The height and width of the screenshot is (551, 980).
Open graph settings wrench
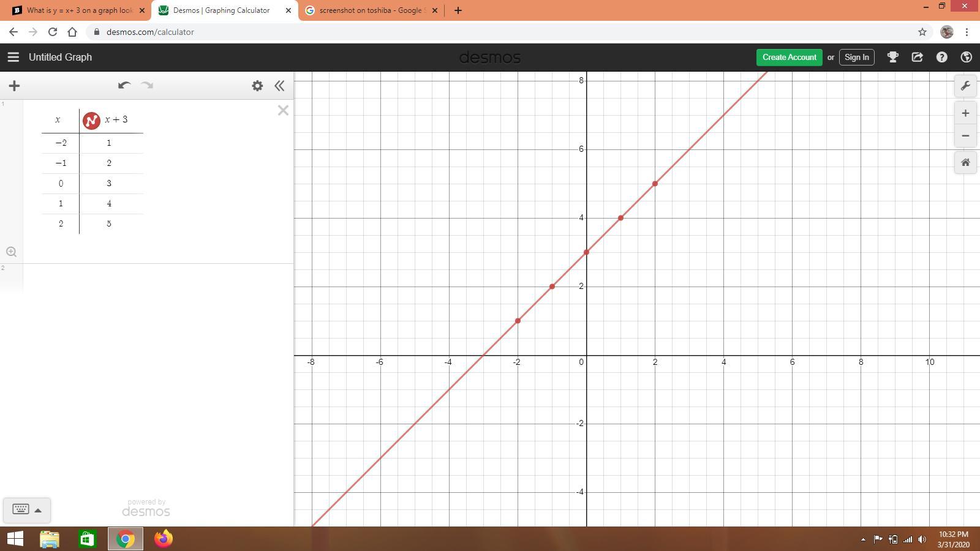point(965,86)
